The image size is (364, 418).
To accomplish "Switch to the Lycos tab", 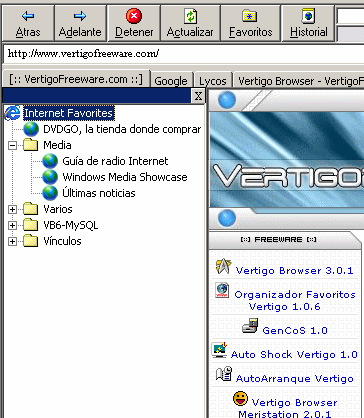I will click(x=213, y=81).
